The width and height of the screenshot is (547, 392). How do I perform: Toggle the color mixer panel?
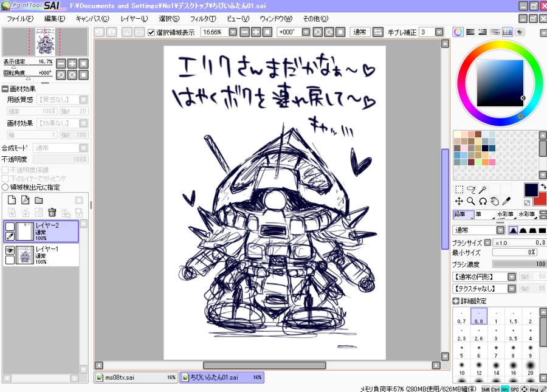[495, 32]
